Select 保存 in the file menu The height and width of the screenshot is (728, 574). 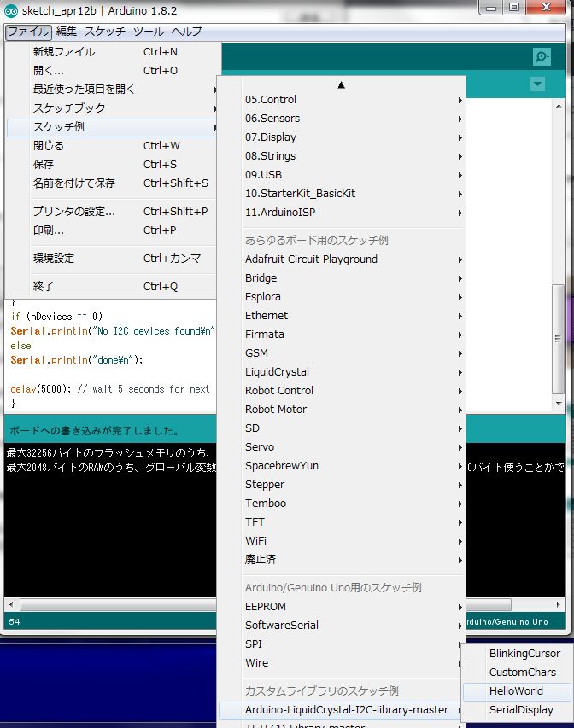click(x=112, y=165)
